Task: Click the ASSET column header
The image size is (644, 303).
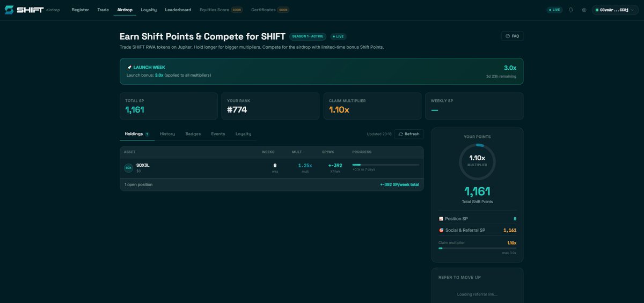Action: tap(130, 152)
